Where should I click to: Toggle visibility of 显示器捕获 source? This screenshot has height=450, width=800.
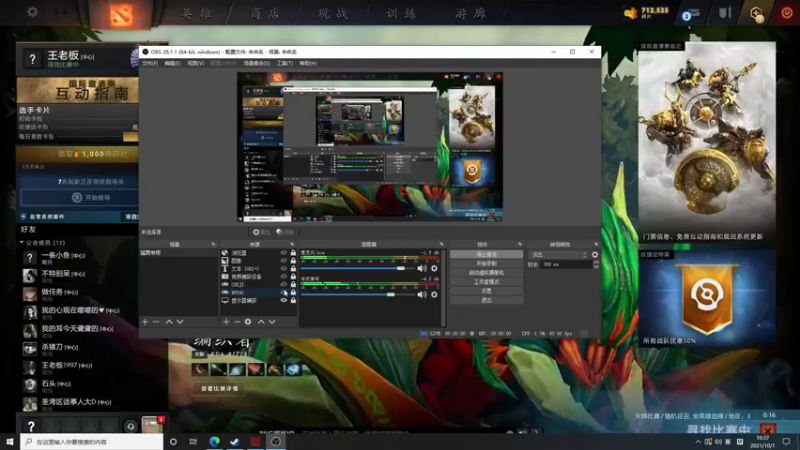[284, 301]
